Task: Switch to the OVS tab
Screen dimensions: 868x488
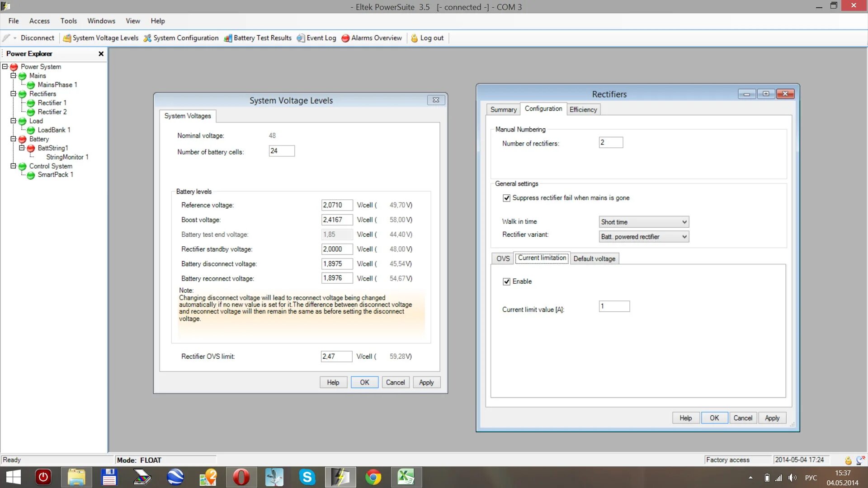Action: coord(503,258)
